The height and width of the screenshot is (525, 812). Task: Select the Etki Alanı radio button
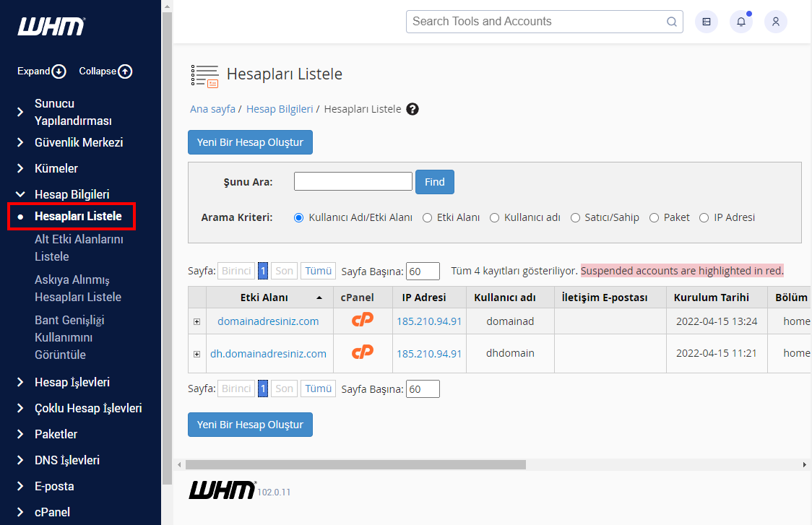tap(428, 217)
